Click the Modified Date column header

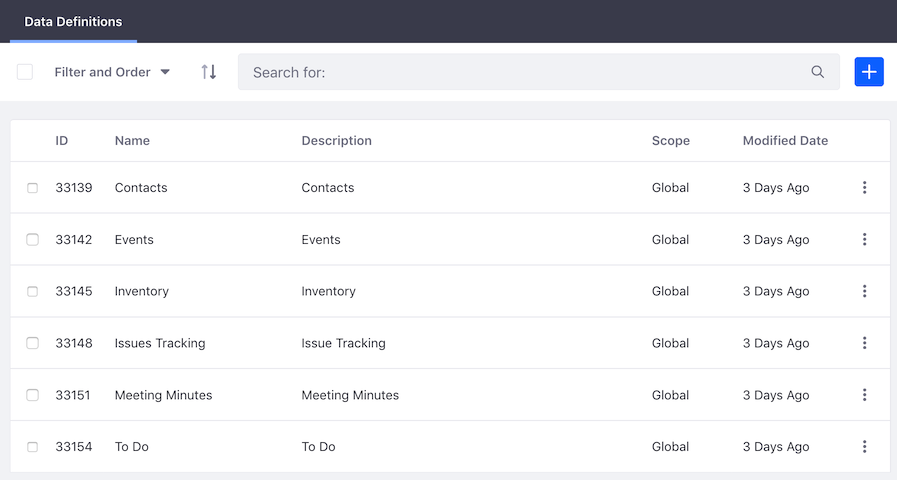[x=785, y=141]
